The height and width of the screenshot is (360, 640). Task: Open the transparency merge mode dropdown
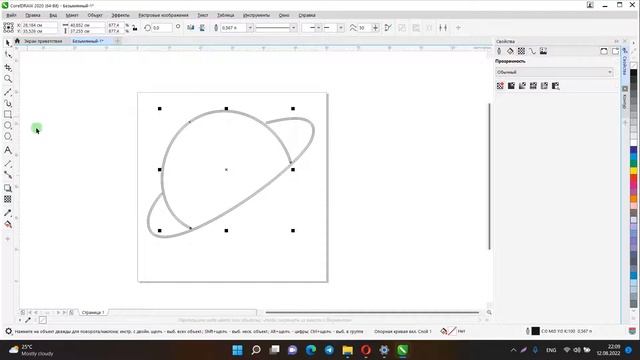tap(554, 72)
